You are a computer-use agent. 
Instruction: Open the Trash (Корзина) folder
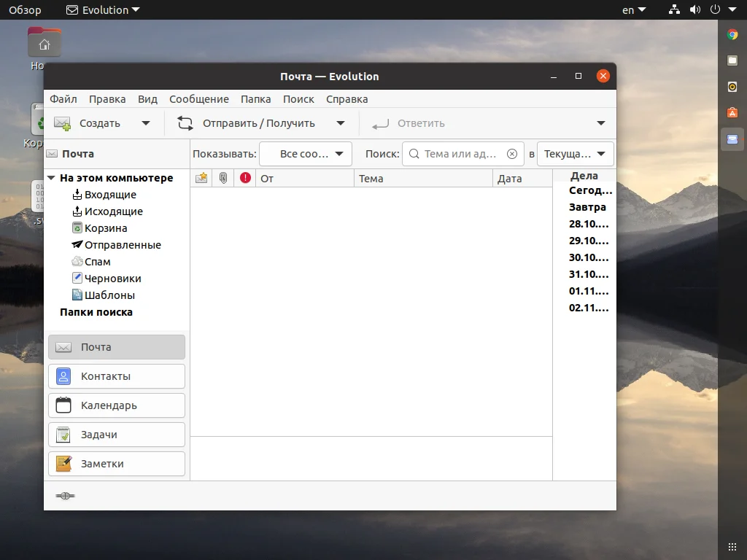[105, 228]
